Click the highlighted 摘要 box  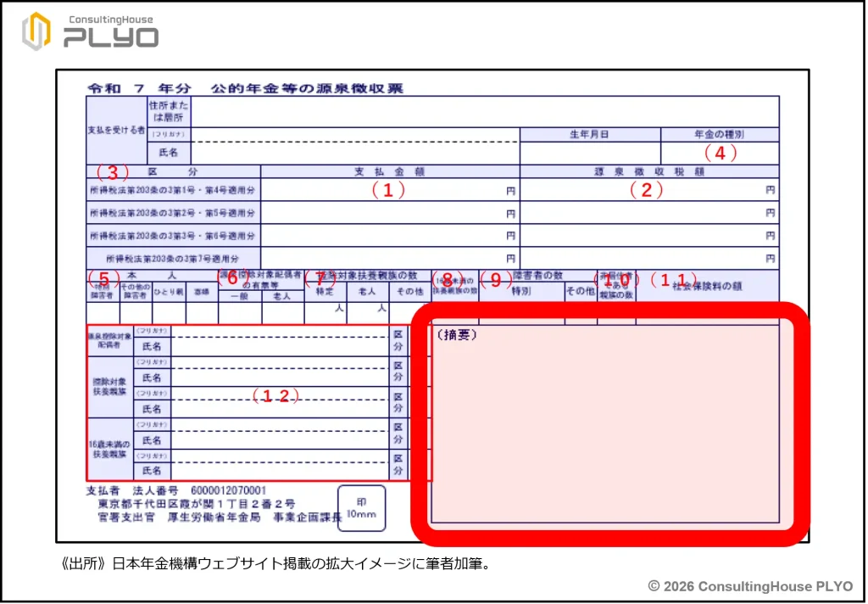(606, 424)
